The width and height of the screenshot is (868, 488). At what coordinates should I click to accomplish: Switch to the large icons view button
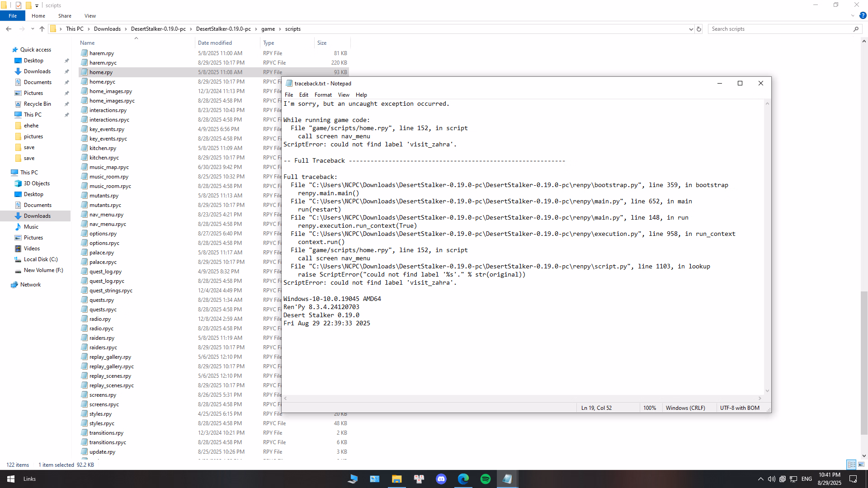(861, 465)
